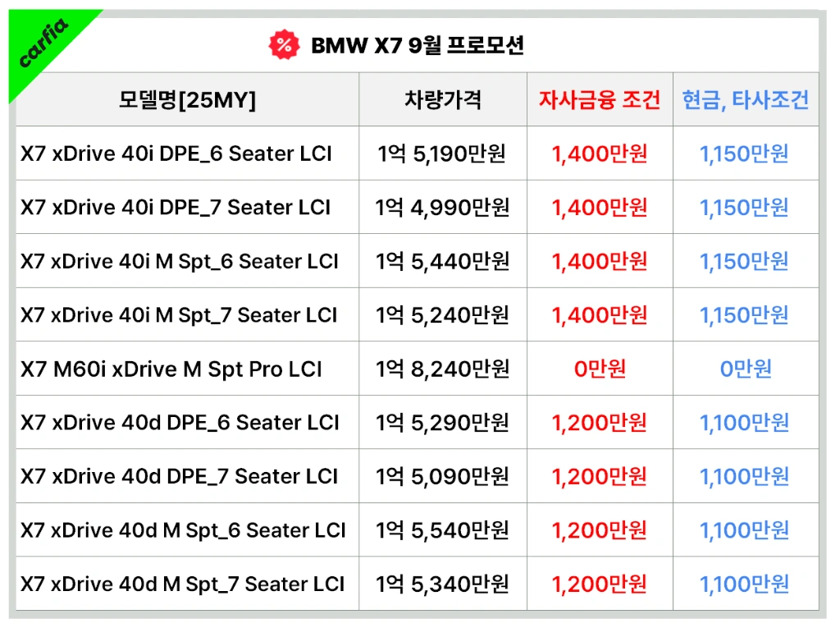This screenshot has height=628, width=840.
Task: Click the 1억 5,540만원 price cell
Action: coord(443,530)
